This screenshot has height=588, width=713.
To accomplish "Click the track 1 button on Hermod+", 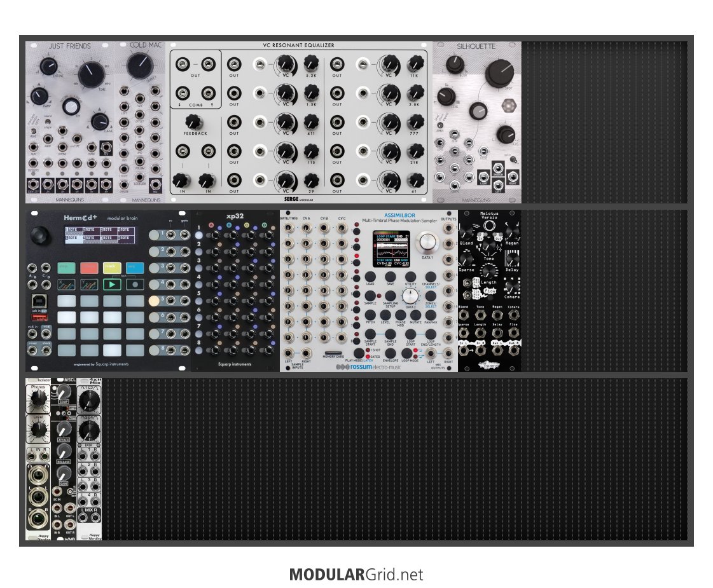I will click(x=154, y=235).
